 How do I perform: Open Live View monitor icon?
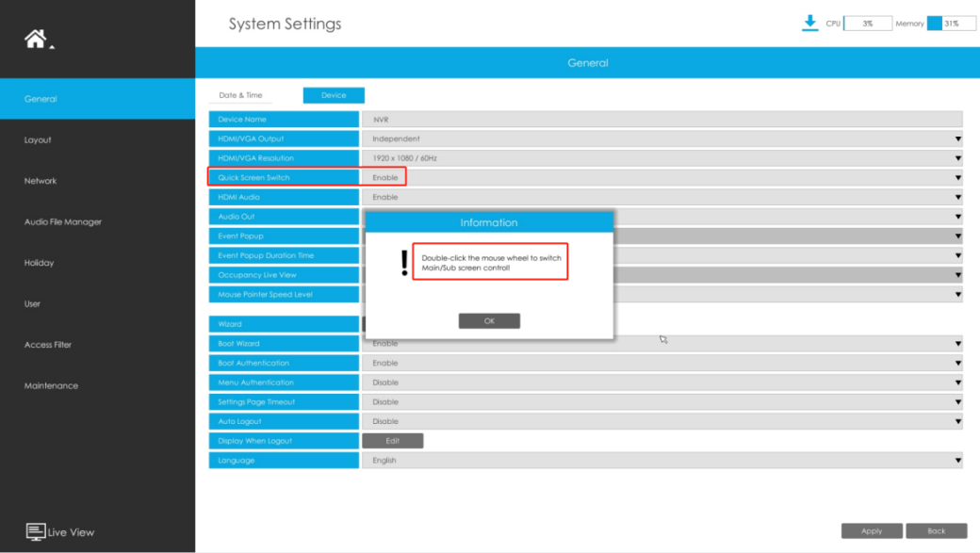tap(36, 531)
